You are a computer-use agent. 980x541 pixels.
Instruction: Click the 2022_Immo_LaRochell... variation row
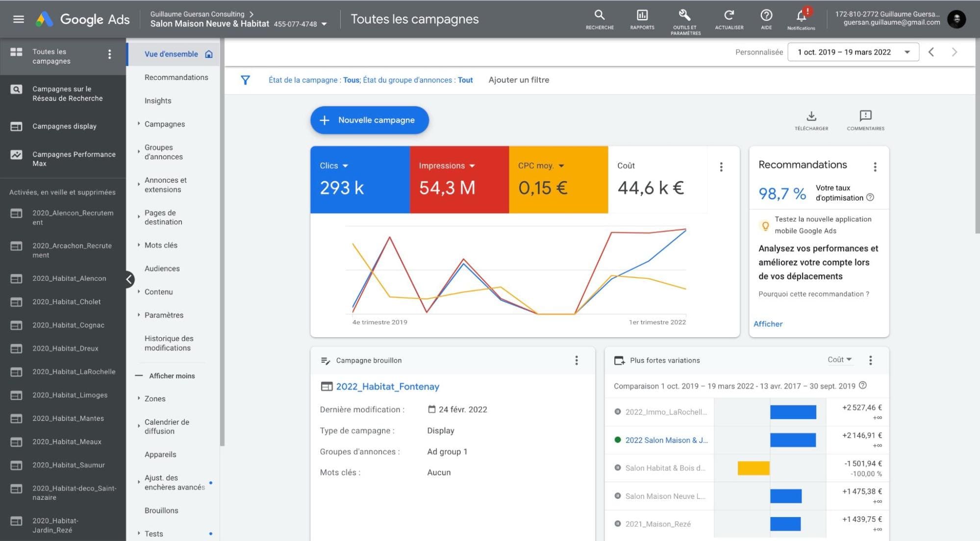click(x=747, y=412)
